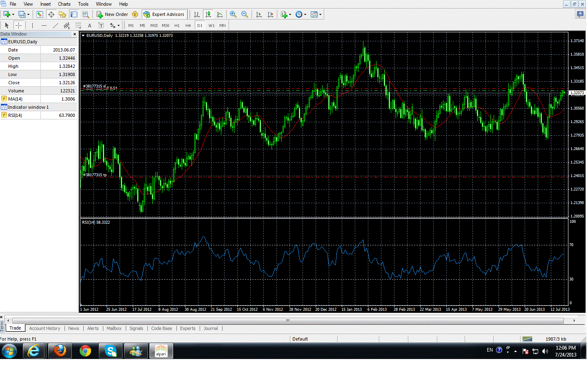Click the horizontal chart scrollbar thumb
The height and width of the screenshot is (368, 588).
pos(287,321)
